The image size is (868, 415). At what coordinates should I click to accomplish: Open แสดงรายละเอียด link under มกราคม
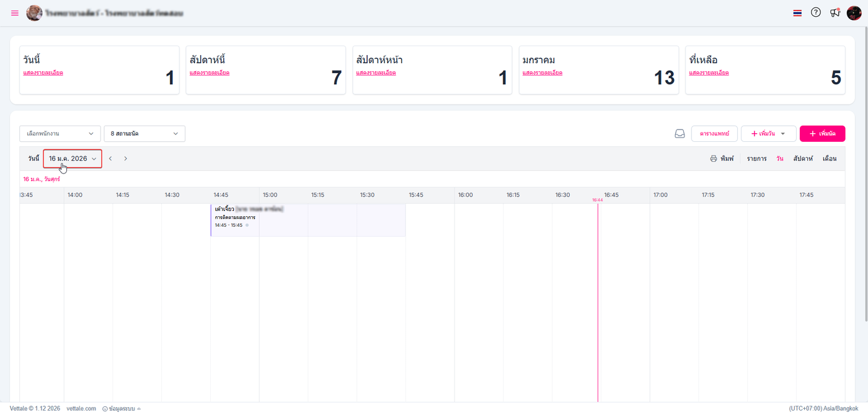(542, 72)
